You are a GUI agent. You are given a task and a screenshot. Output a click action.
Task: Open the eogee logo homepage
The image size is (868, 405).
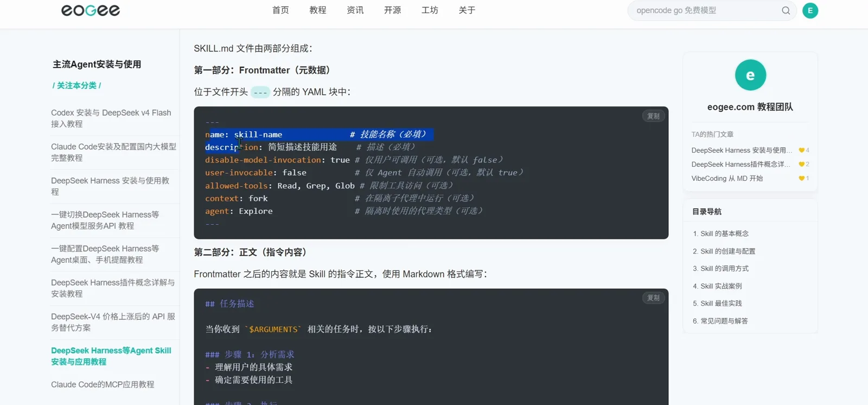[91, 10]
